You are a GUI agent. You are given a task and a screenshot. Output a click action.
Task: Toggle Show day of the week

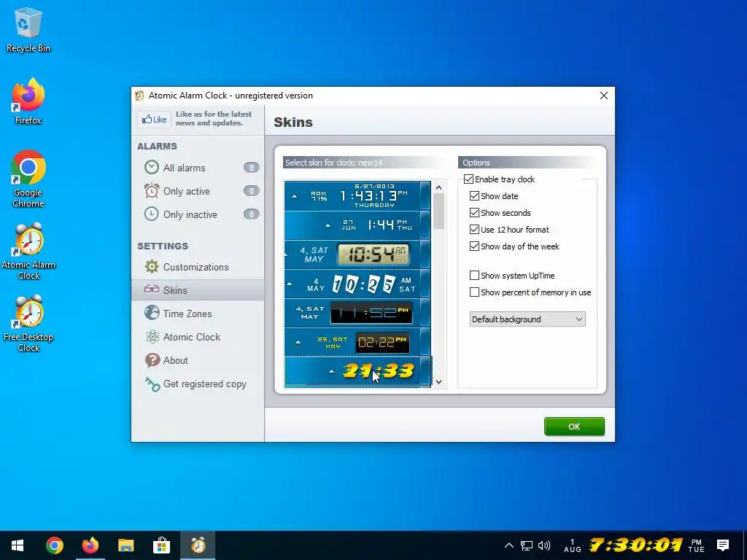pyautogui.click(x=474, y=246)
